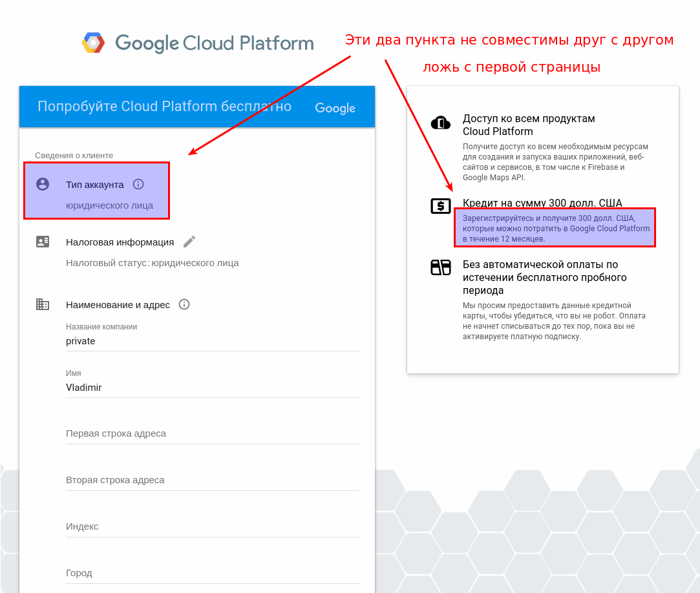Open info tooltip next to Наименование и адрес
700x593 pixels.
click(184, 304)
